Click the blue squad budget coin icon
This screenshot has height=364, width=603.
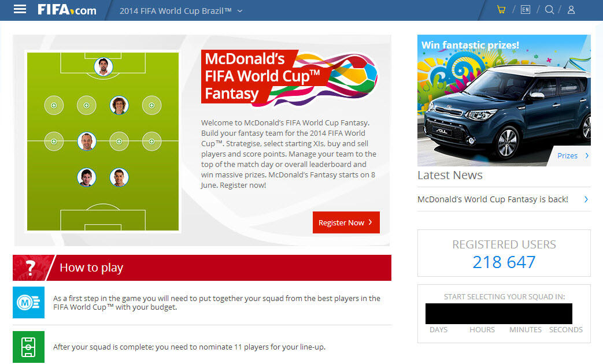[28, 303]
